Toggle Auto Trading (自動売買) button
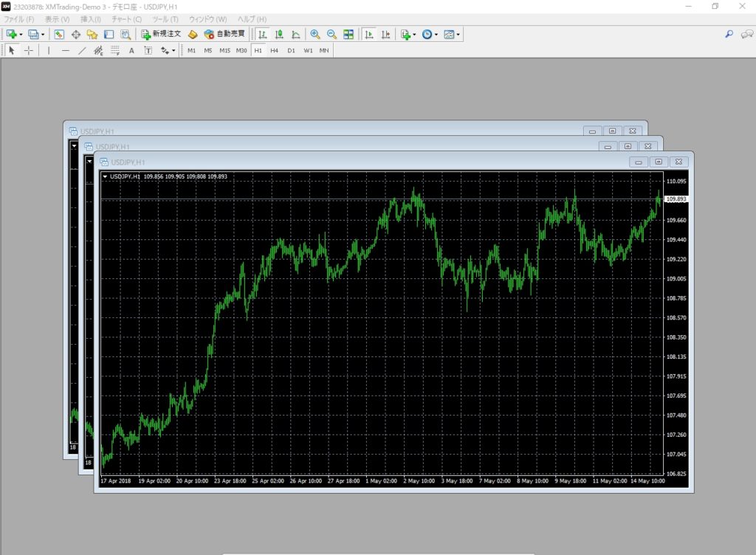756x555 pixels. (x=224, y=34)
